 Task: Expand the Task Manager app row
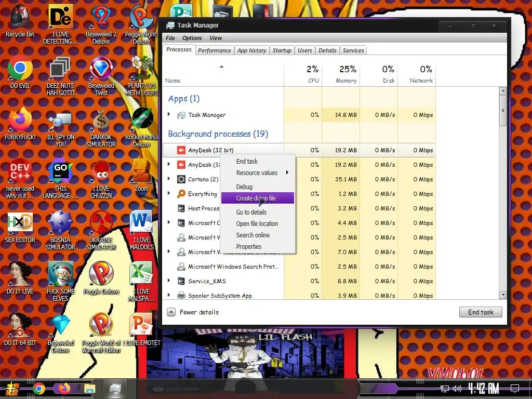[169, 114]
